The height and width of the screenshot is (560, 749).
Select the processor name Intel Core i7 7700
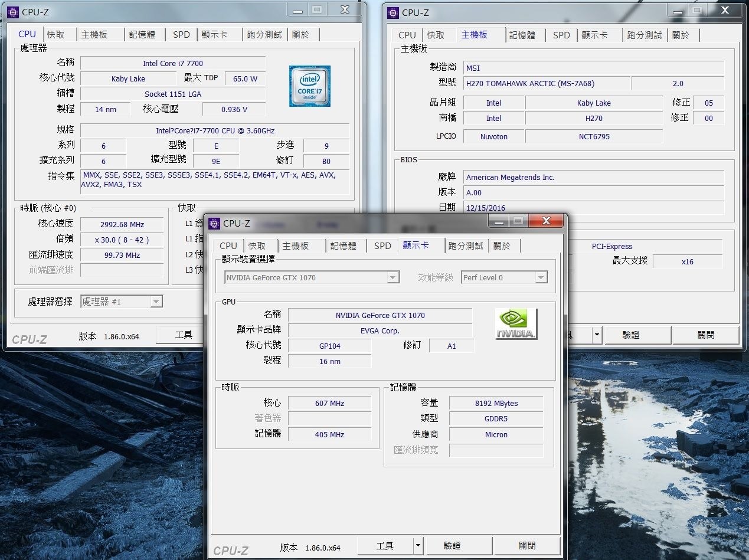point(173,63)
